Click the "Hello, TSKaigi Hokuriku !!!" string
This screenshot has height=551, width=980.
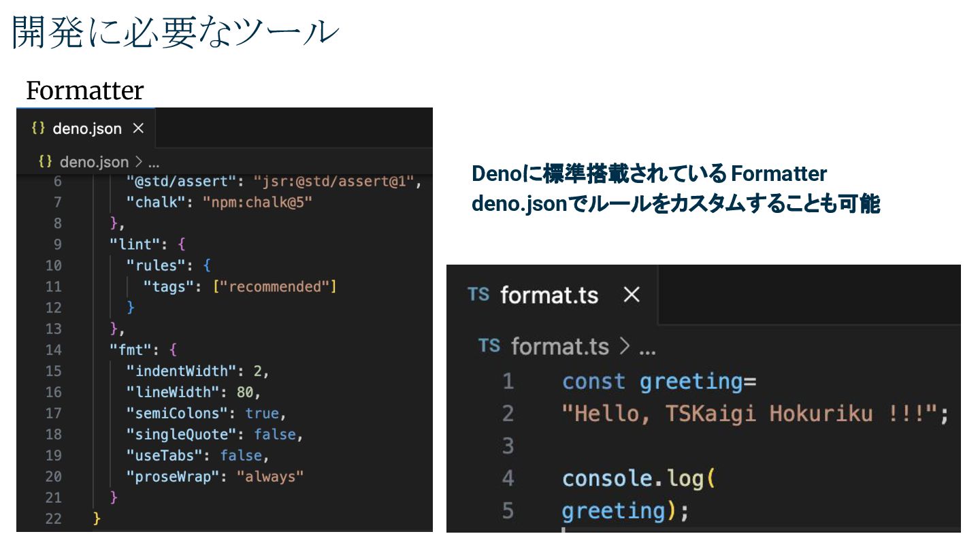[x=751, y=413]
